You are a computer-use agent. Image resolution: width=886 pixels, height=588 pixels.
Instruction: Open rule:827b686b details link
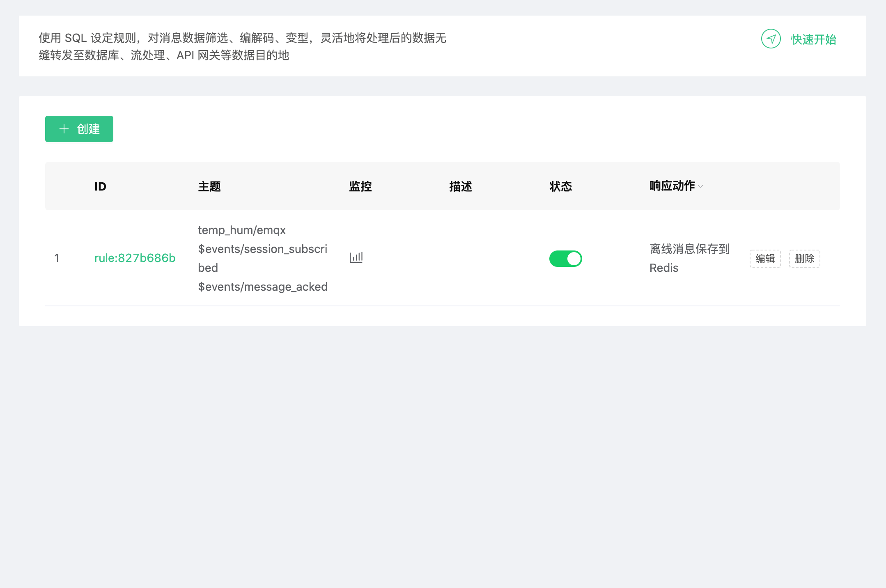tap(135, 258)
